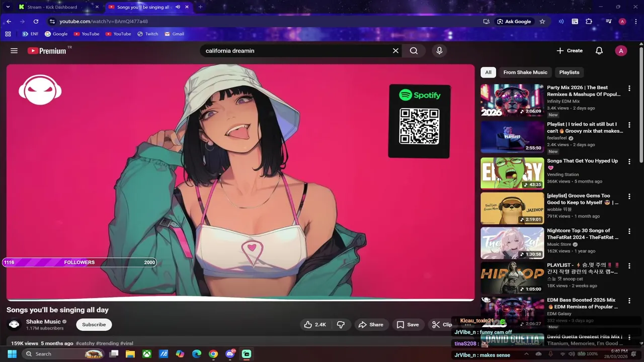
Task: Open more options for EDM Bass Boosted 2026
Action: pyautogui.click(x=629, y=300)
